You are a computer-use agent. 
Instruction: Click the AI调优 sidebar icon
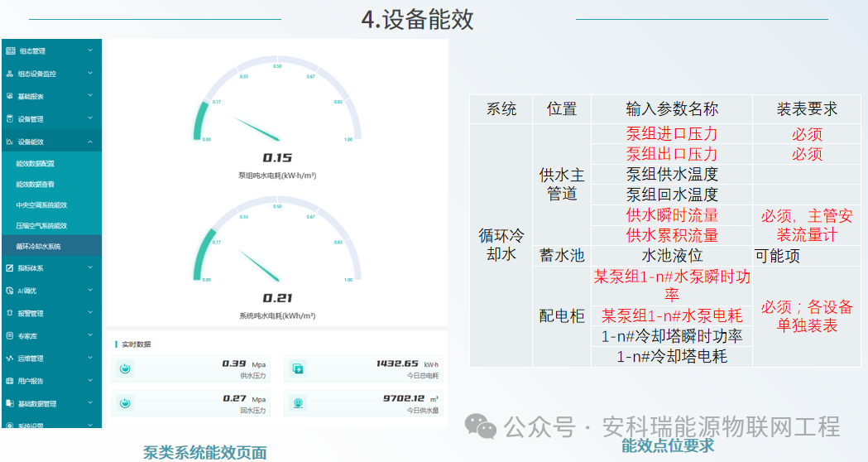click(x=9, y=291)
